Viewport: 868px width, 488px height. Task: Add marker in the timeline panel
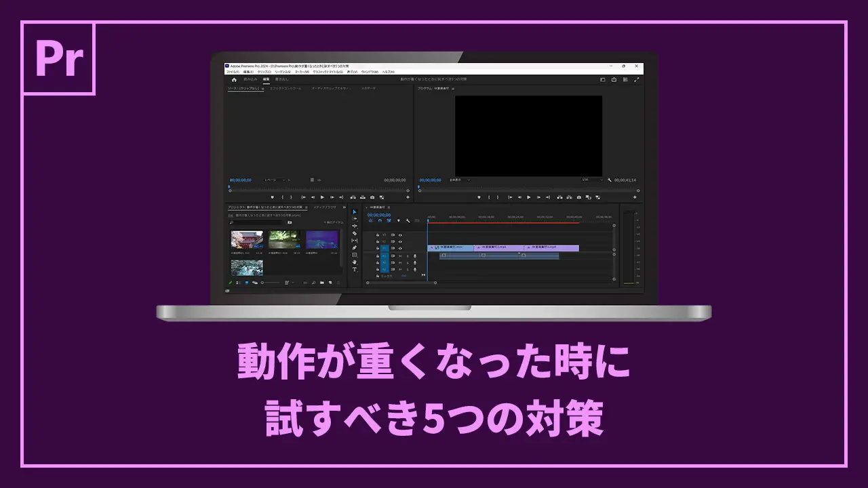pyautogui.click(x=399, y=220)
